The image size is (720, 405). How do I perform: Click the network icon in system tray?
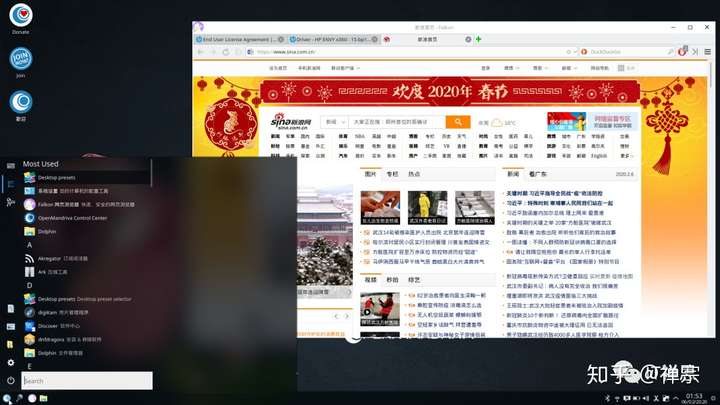617,398
